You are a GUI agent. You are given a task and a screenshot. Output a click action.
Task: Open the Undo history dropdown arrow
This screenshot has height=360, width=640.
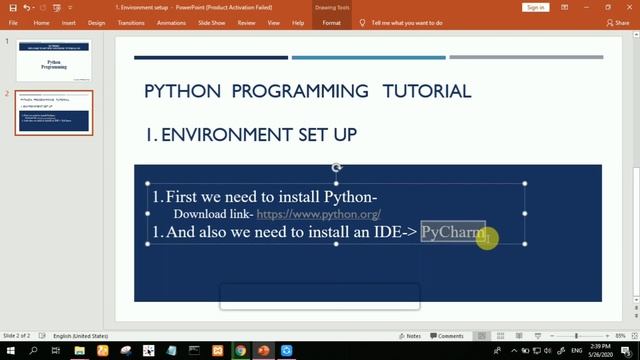pos(33,8)
